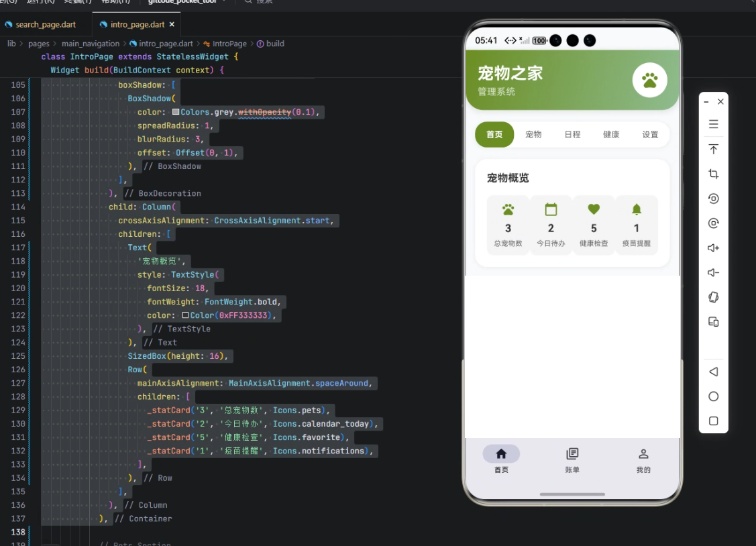756x546 pixels.
Task: Tap the 首页 home icon in bottom bar
Action: point(501,454)
